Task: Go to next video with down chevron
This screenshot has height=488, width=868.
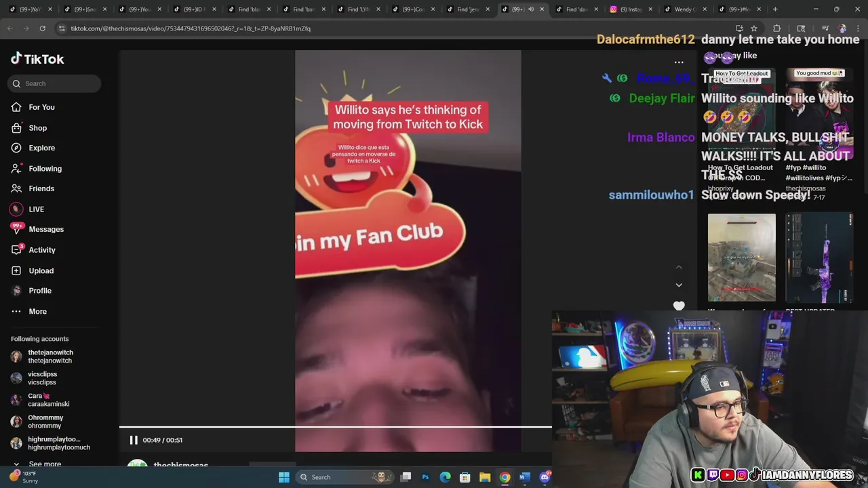Action: coord(679,285)
